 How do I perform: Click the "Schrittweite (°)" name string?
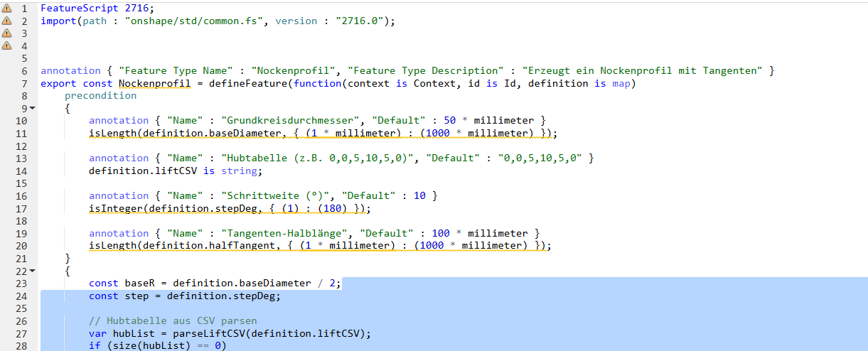[275, 196]
